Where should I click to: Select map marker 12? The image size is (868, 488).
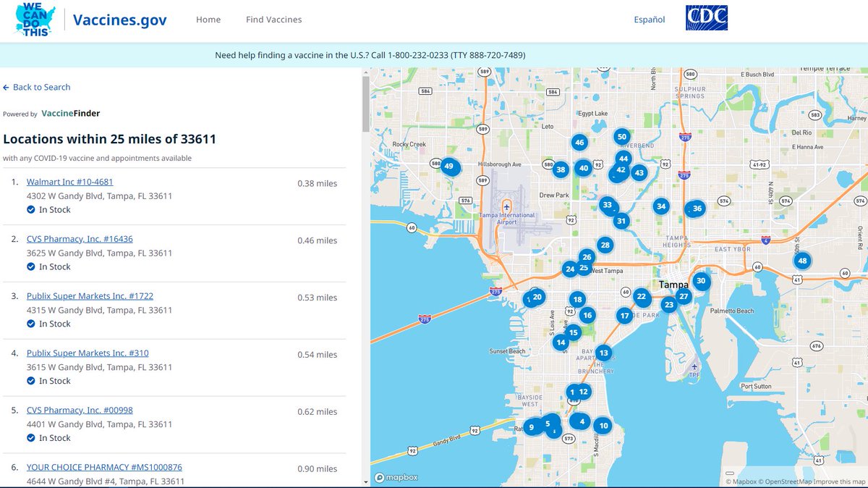coord(584,392)
